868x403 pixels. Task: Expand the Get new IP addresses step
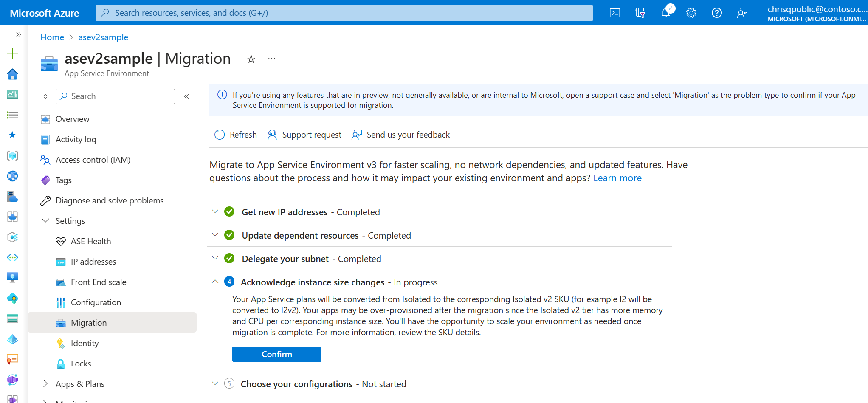coord(215,211)
